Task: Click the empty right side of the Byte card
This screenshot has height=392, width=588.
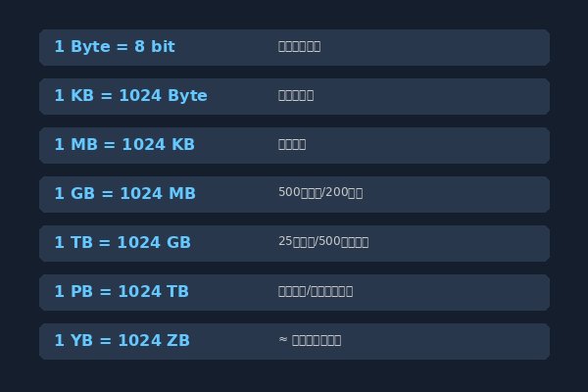Action: 435,47
